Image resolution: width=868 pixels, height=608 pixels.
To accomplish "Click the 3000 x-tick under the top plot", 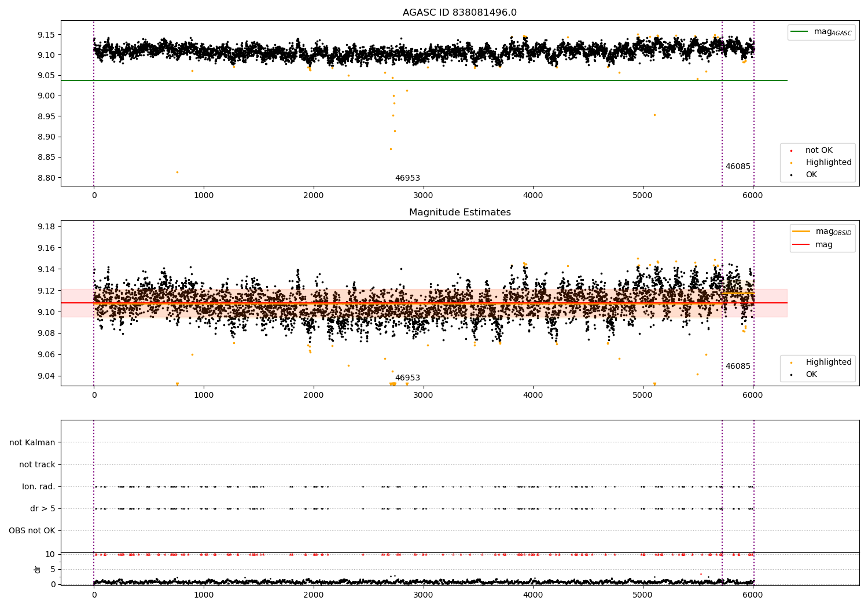I will click(423, 196).
